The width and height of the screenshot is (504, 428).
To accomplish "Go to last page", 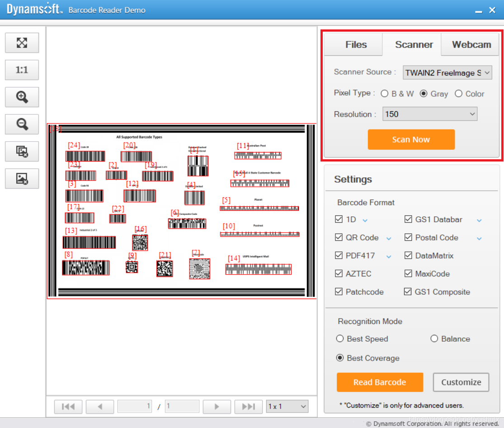I will click(249, 406).
